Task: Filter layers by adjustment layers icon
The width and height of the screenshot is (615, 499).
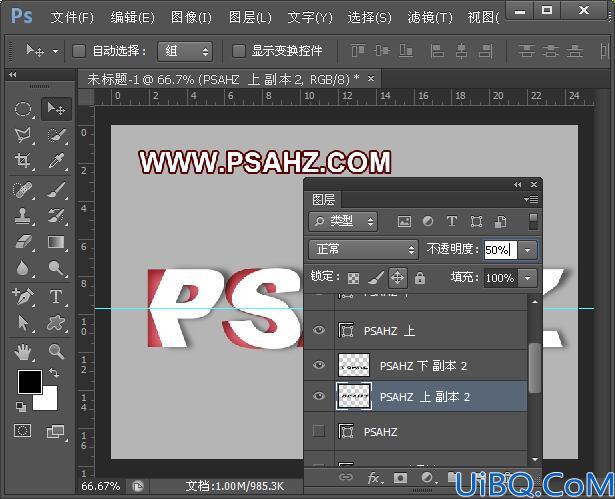Action: pos(428,222)
